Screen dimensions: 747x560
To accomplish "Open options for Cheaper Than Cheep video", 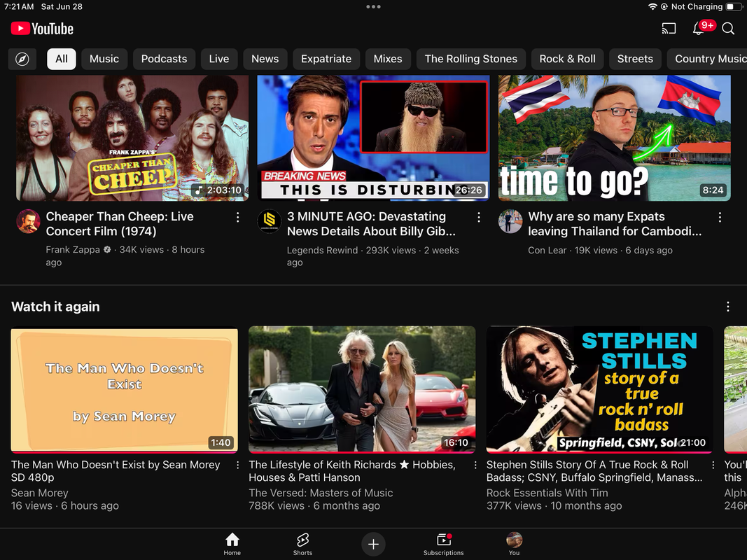I will [237, 218].
